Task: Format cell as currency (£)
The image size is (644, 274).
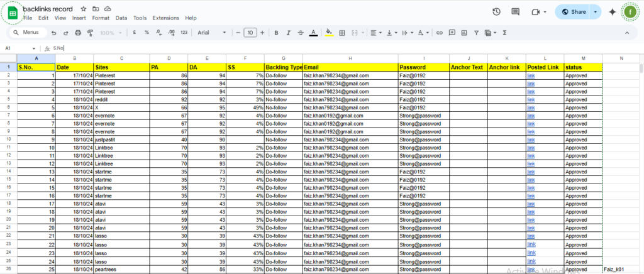Action: 135,33
